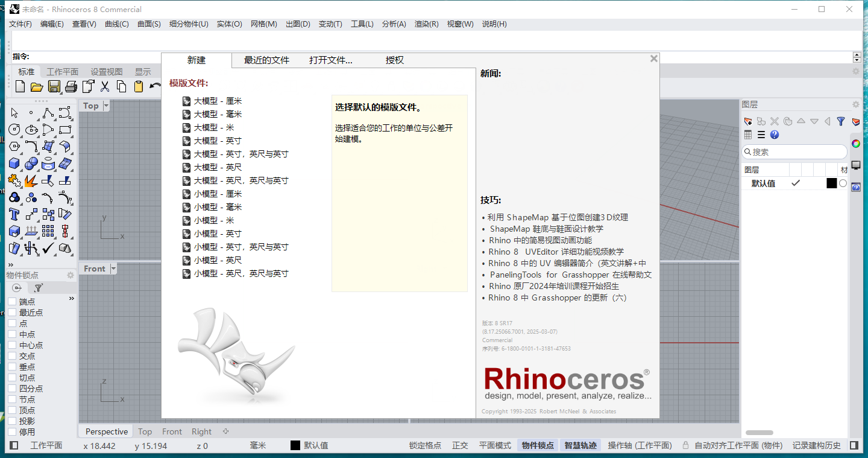868x458 pixels.
Task: Click the Open folder icon
Action: [37, 86]
